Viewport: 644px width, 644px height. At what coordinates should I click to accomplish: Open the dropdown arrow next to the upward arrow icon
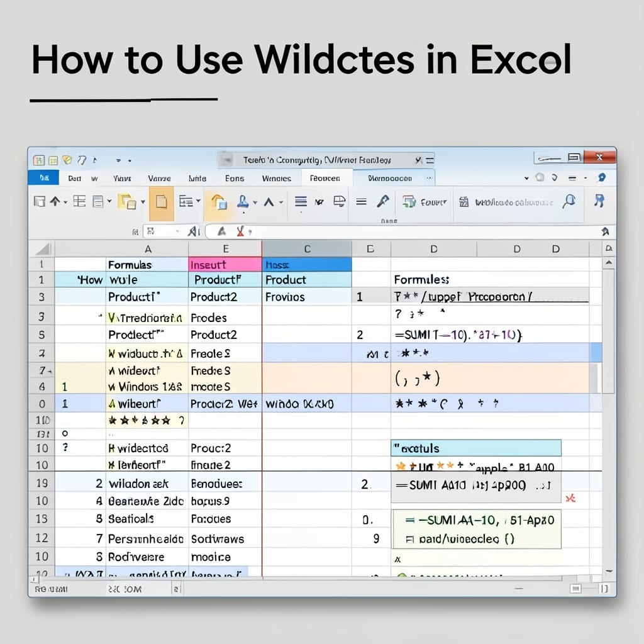coord(65,202)
